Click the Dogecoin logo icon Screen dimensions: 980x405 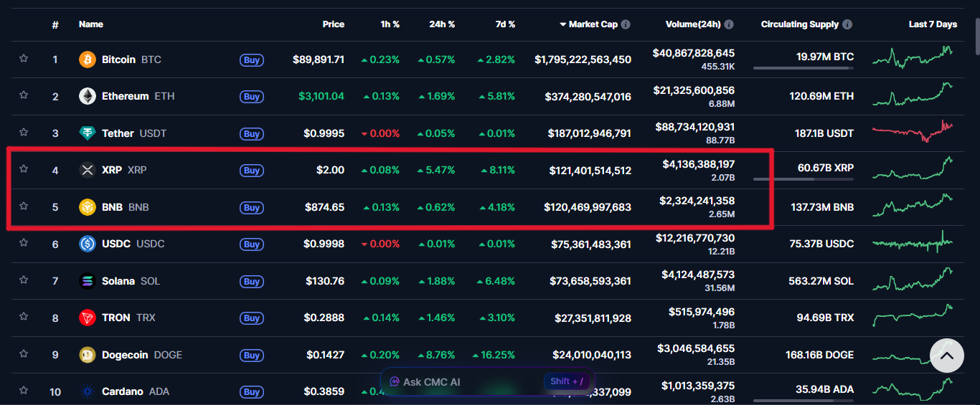tap(87, 355)
